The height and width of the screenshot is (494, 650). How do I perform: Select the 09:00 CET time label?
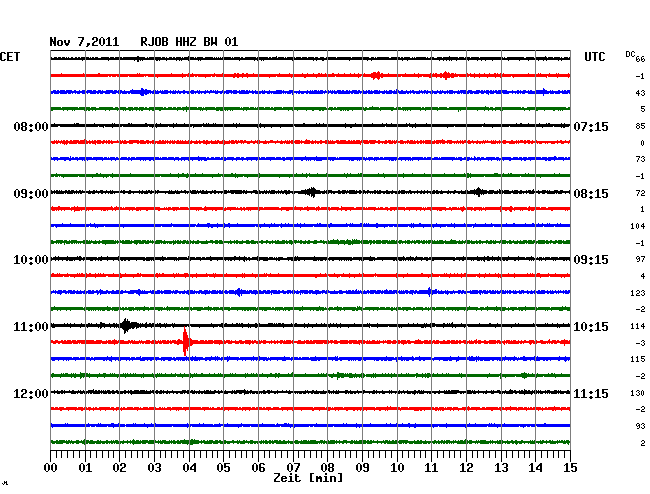[x=31, y=194]
